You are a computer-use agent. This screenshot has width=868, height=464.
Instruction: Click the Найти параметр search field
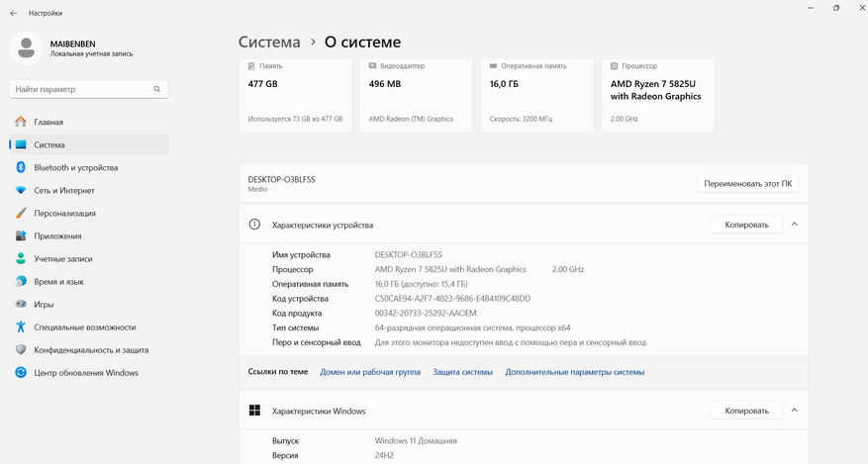79,89
